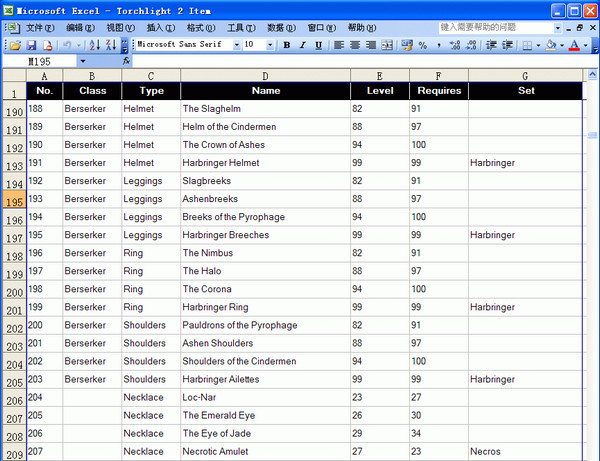Center align text
600x461 pixels.
[x=355, y=45]
